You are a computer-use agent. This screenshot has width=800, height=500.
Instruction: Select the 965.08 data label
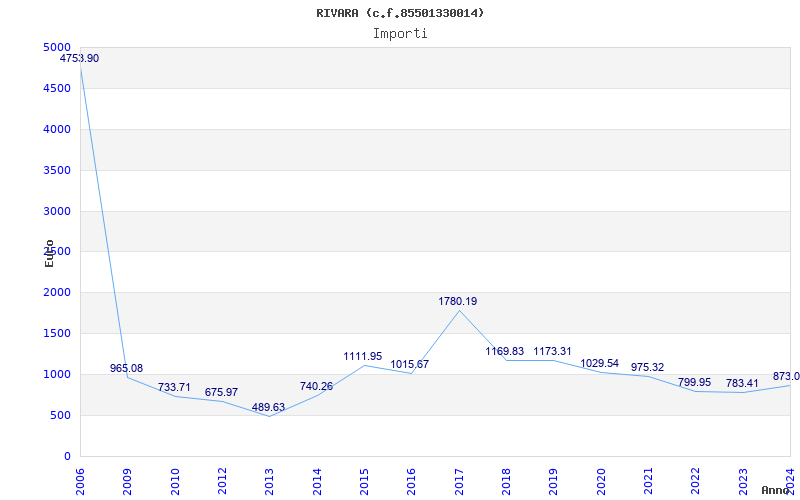[127, 368]
